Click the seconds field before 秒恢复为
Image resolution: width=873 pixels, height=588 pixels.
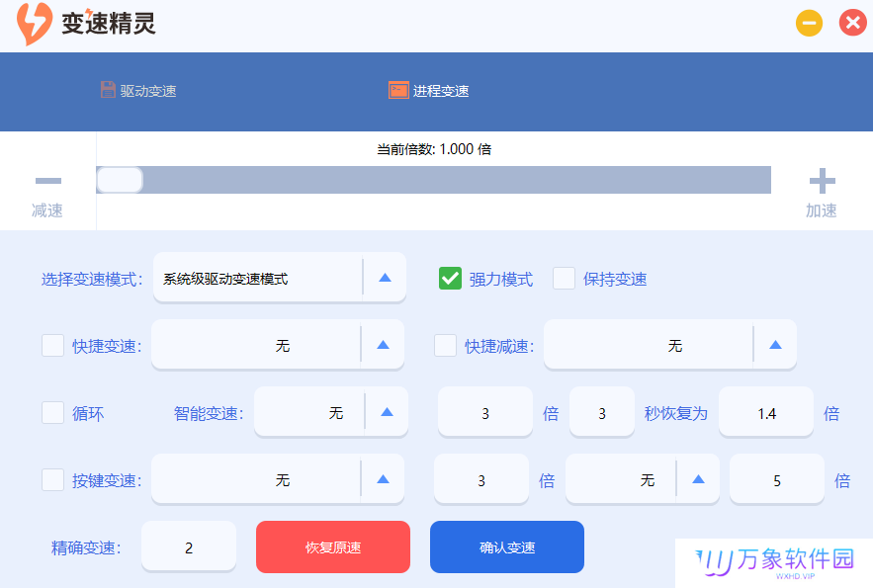click(x=602, y=413)
